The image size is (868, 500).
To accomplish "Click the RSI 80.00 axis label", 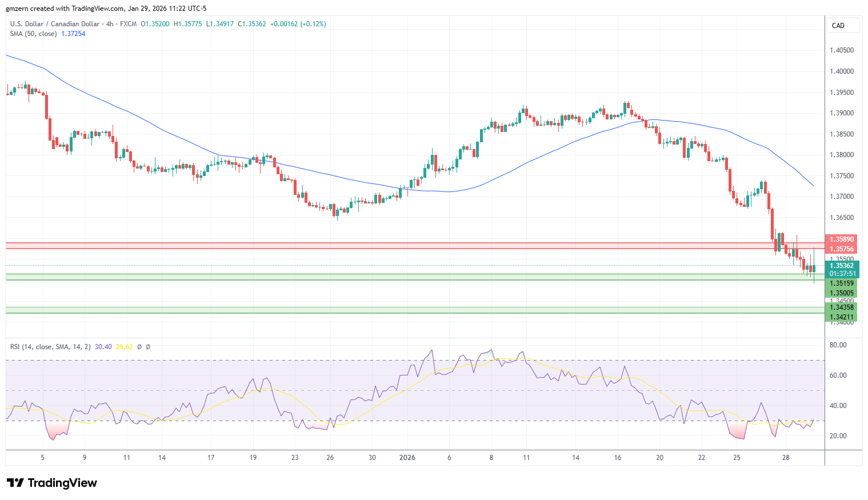I will [838, 345].
